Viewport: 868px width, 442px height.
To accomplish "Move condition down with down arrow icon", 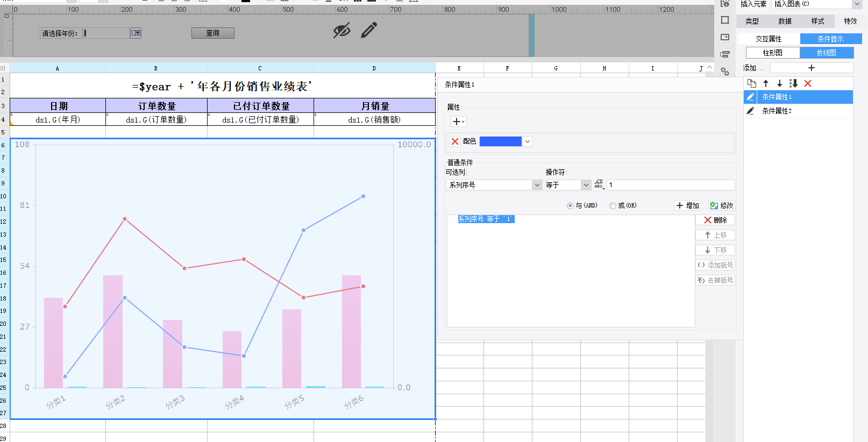I will click(779, 83).
